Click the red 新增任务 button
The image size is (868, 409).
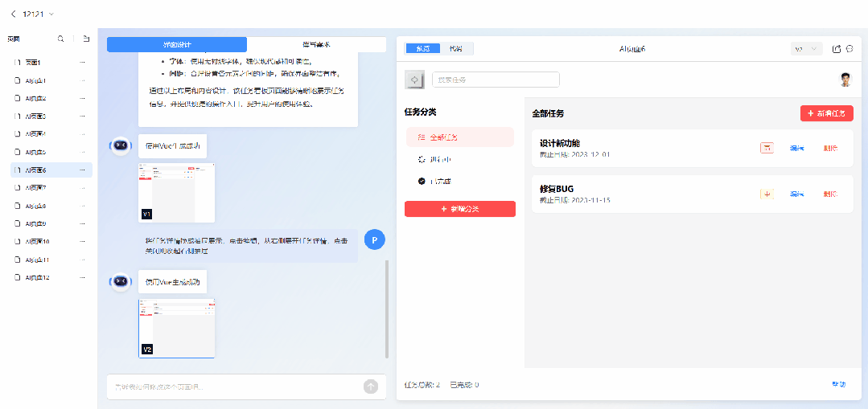click(x=826, y=113)
